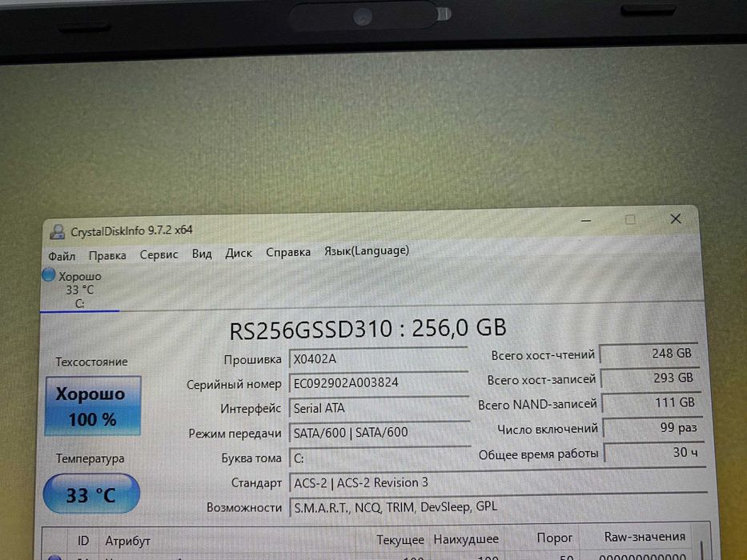The height and width of the screenshot is (560, 747).
Task: Open the Вид menu
Action: coord(202,254)
